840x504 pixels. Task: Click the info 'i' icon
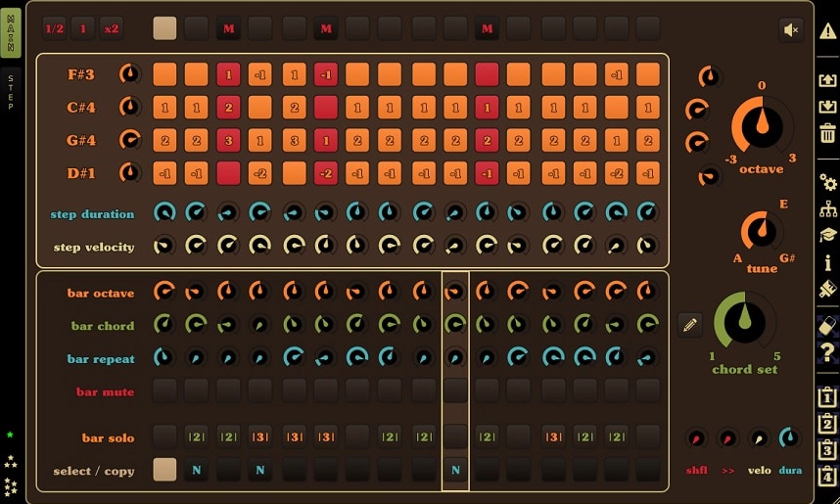(x=828, y=262)
